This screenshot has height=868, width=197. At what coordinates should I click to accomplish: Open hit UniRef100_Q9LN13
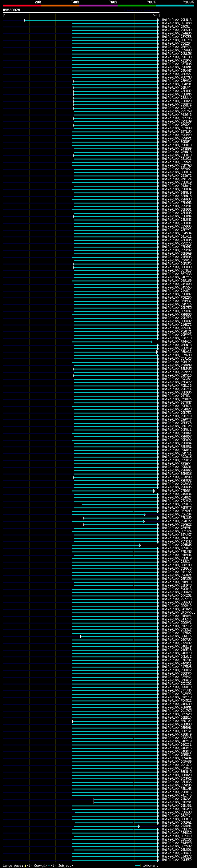pyautogui.click(x=176, y=20)
